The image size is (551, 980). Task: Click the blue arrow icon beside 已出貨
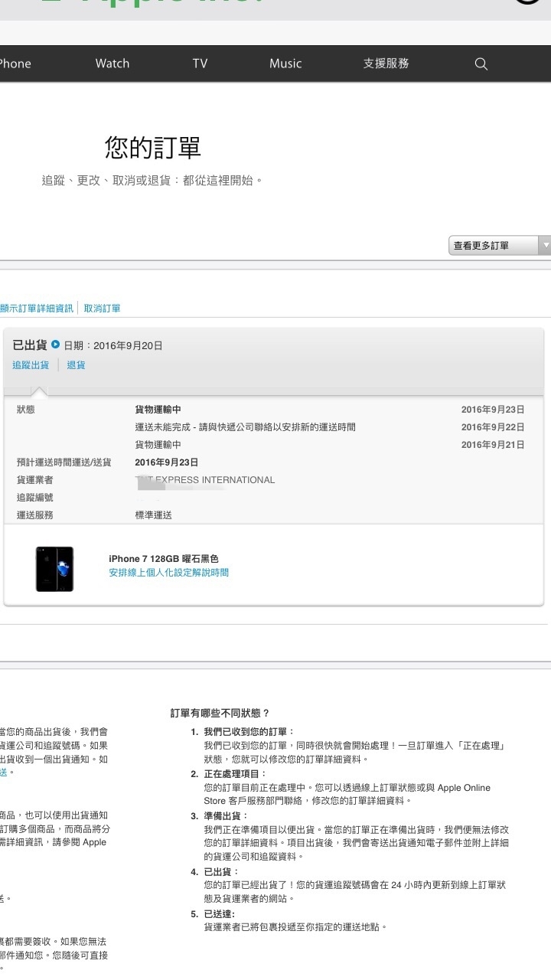click(55, 345)
